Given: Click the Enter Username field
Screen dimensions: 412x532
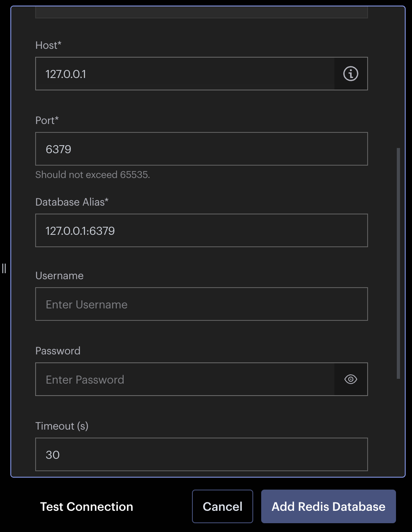Looking at the screenshot, I should tap(201, 304).
